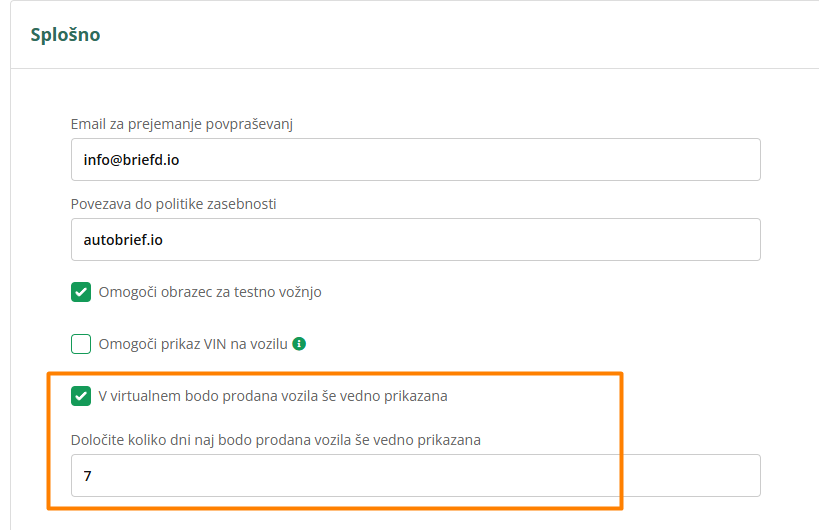
Task: Click the Splošno section heading
Action: 64,35
